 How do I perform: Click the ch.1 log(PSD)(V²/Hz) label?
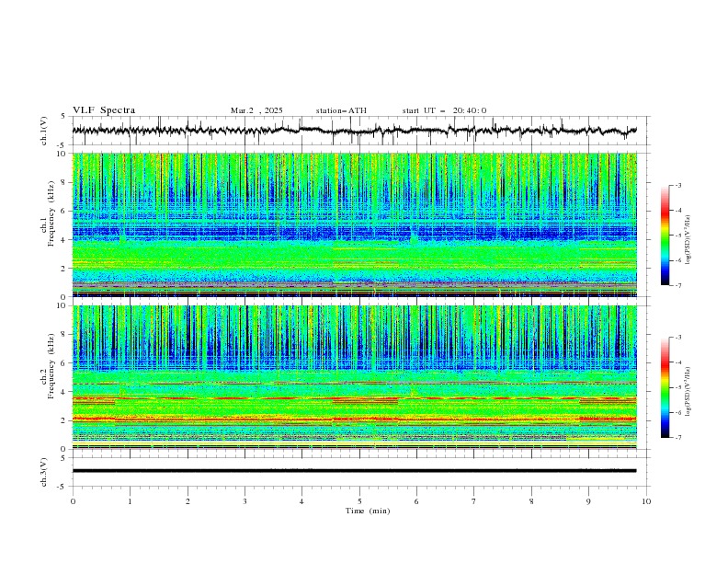[688, 240]
